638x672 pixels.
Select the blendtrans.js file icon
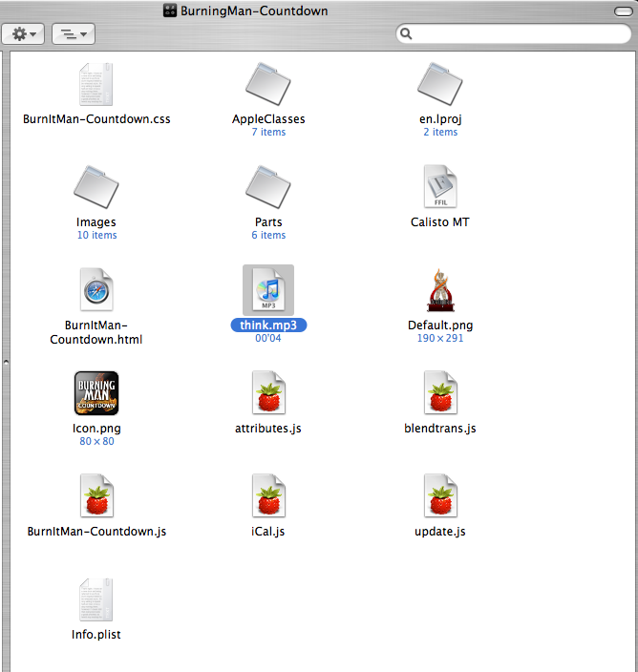[440, 392]
